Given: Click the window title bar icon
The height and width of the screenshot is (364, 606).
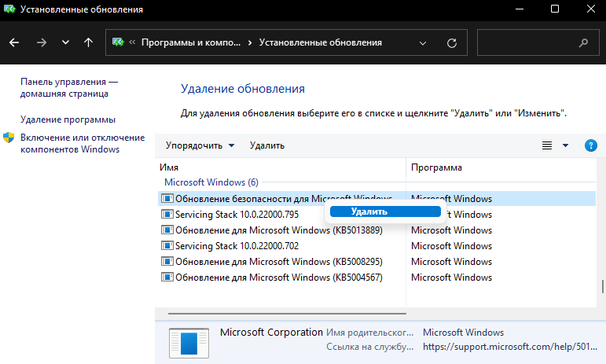Looking at the screenshot, I should tap(9, 9).
